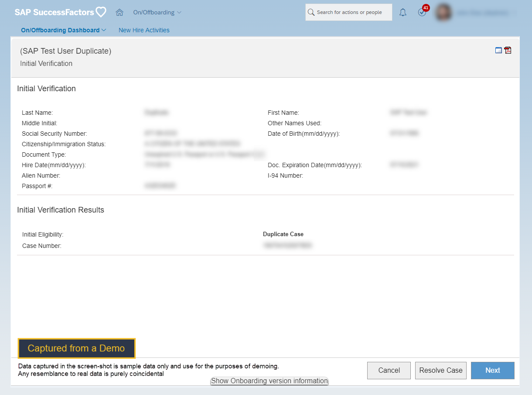532x395 pixels.
Task: Focus the Search for actions or people field
Action: [349, 12]
